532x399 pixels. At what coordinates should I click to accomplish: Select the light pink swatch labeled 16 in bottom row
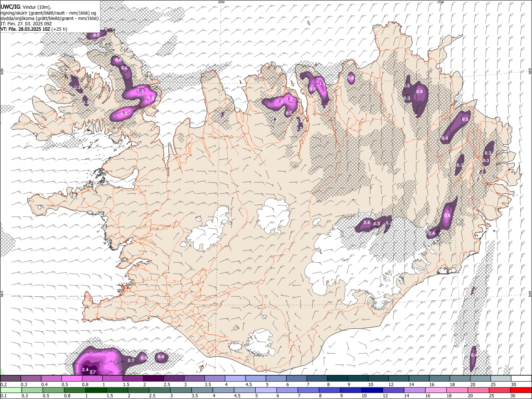pyautogui.click(x=436, y=390)
